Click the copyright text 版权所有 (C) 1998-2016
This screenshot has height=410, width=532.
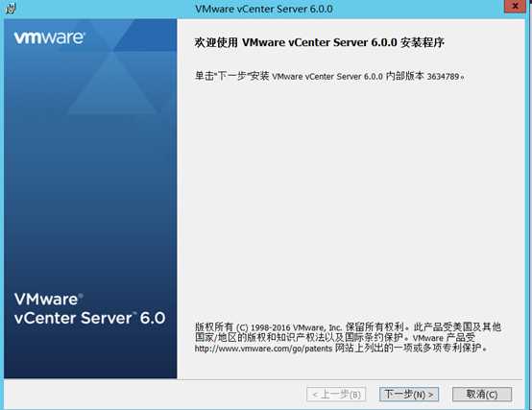[243, 327]
